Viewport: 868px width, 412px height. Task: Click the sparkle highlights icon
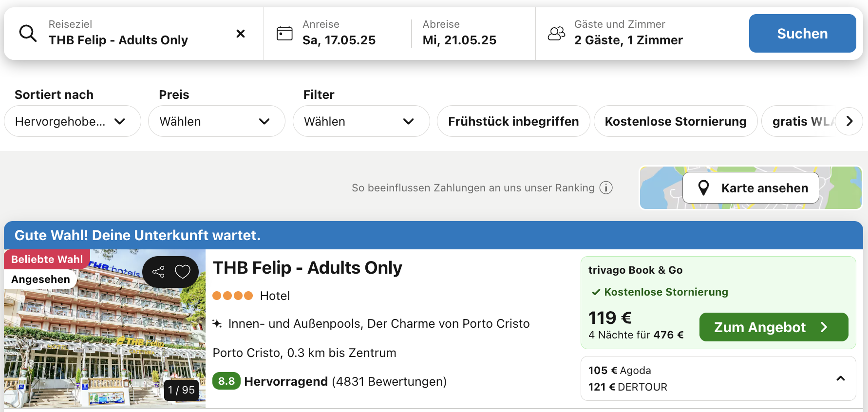217,323
